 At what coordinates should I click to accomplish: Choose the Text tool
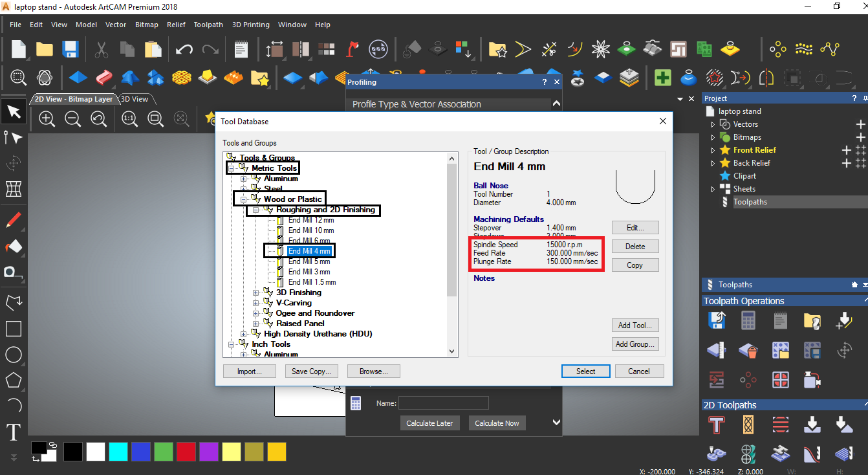pyautogui.click(x=14, y=432)
